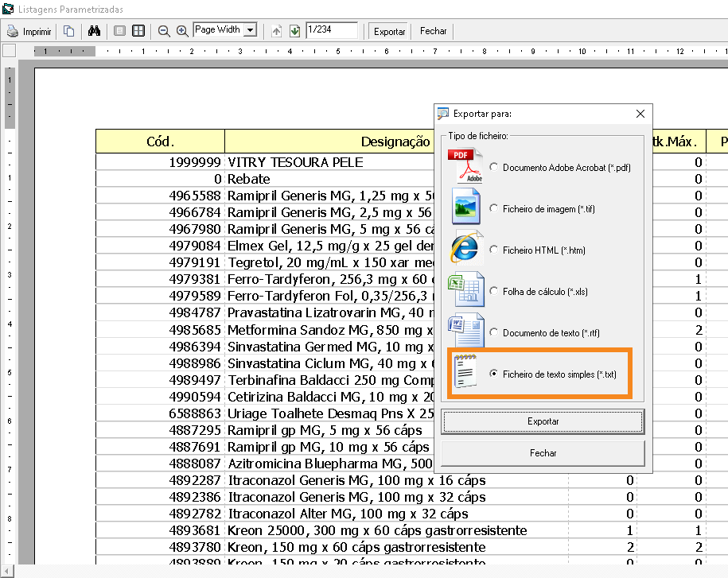Click the zoom out magnifier icon
The width and height of the screenshot is (728, 578).
tap(164, 31)
